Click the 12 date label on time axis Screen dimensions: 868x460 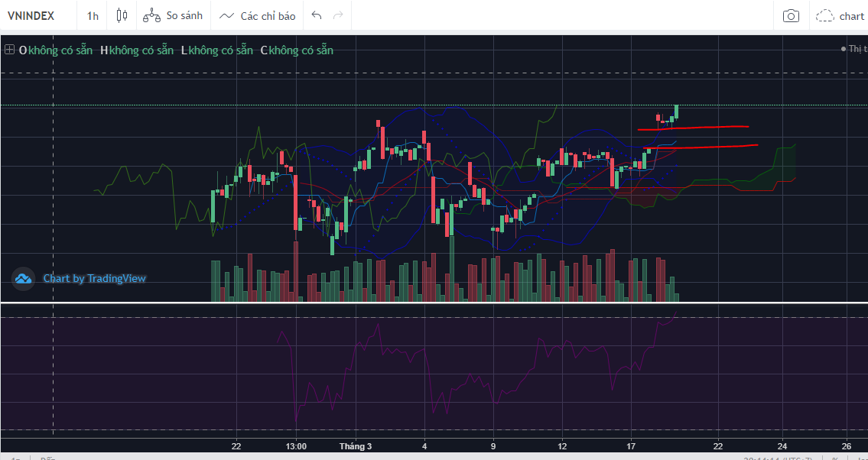coord(562,446)
